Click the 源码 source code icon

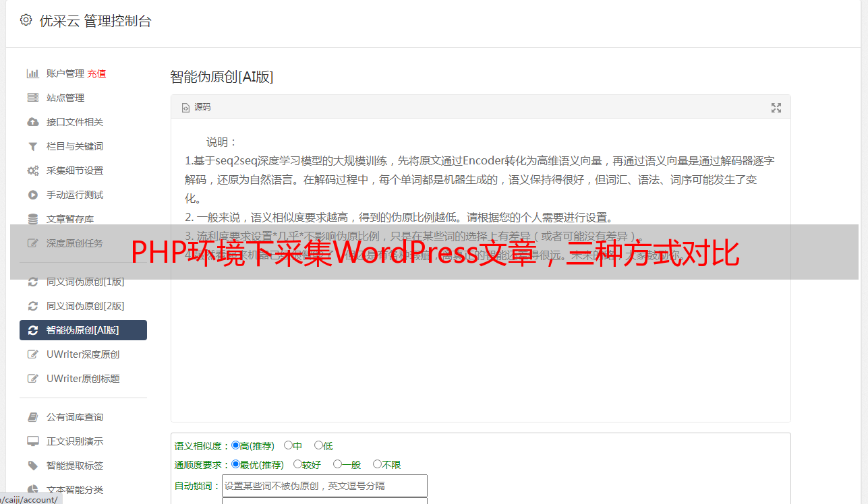click(x=185, y=108)
